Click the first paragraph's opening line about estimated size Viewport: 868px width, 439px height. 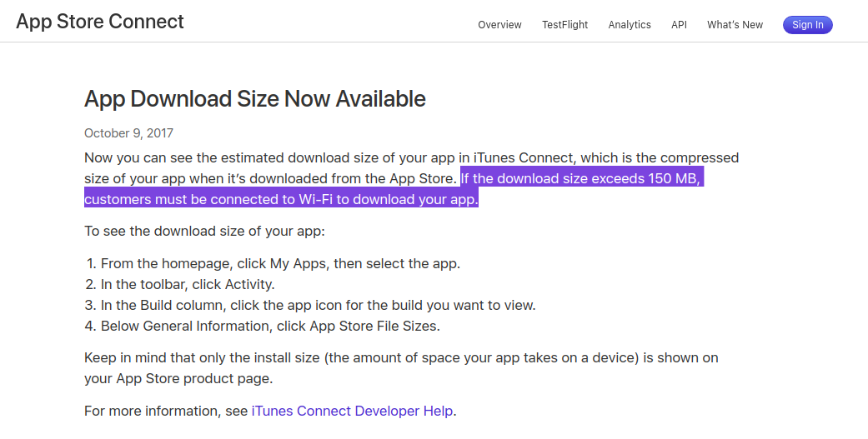tap(411, 157)
